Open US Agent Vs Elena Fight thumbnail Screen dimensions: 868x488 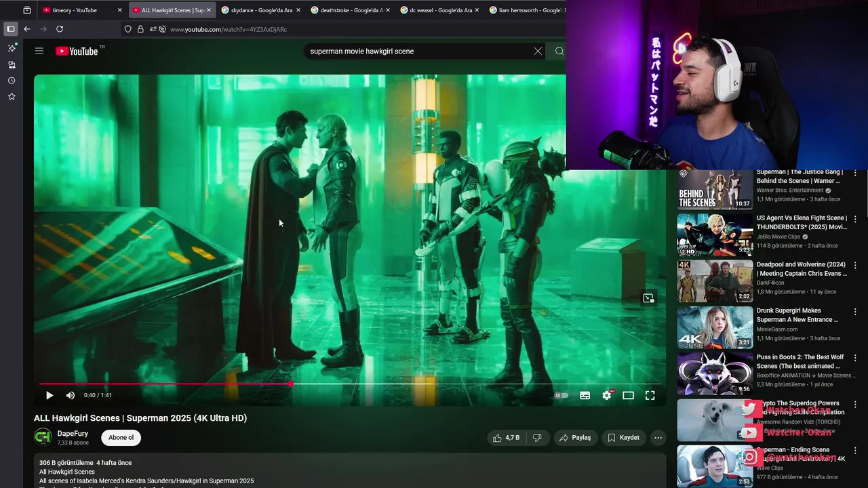point(715,235)
